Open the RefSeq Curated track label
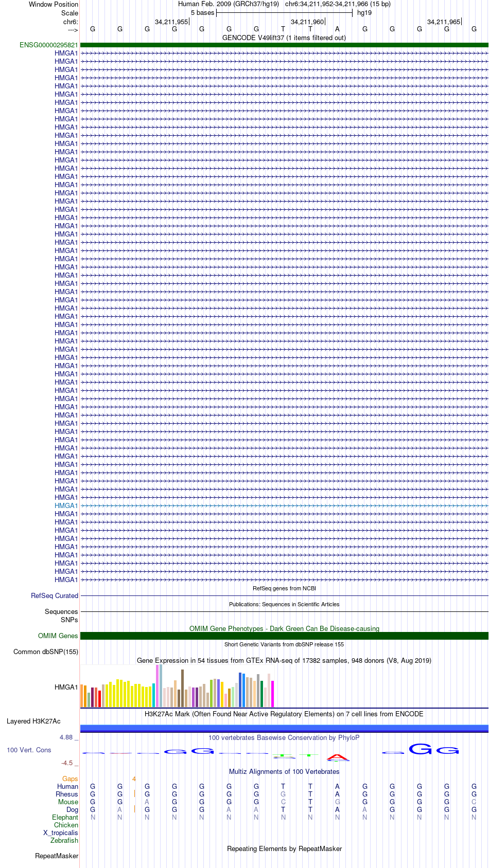489x868 pixels. [55, 595]
